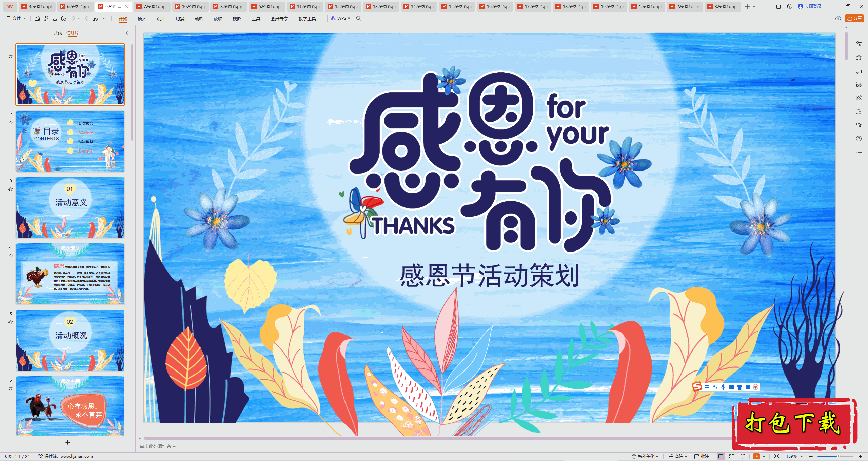Viewport: 868px width, 461px height.
Task: Switch to Reading view book icon
Action: (743, 456)
